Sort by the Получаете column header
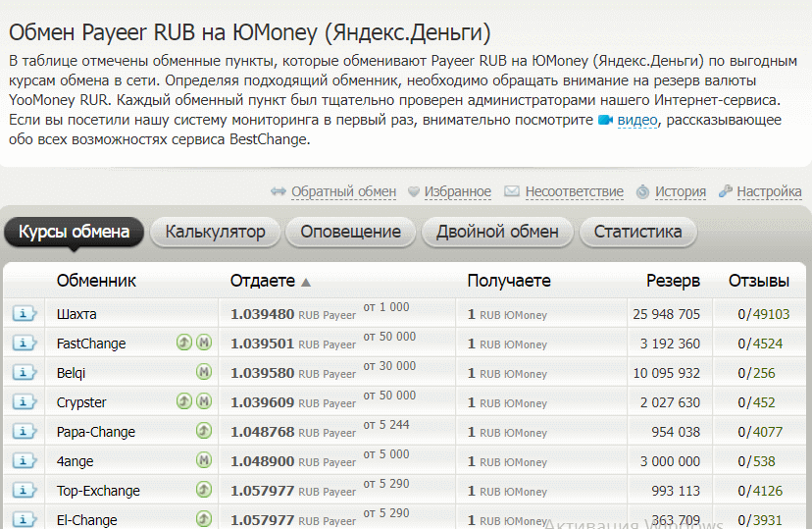This screenshot has width=812, height=529. coord(509,281)
